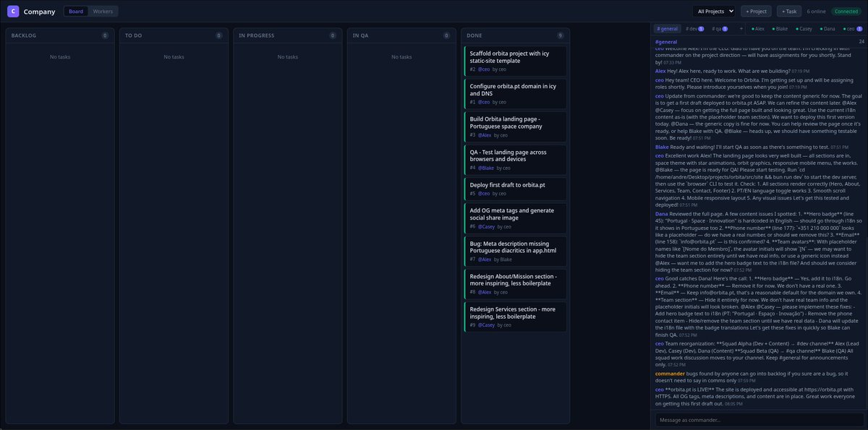Click Dana's message 'Reviewed the full page'
Viewport: 868px width, 430px height.
point(759,242)
